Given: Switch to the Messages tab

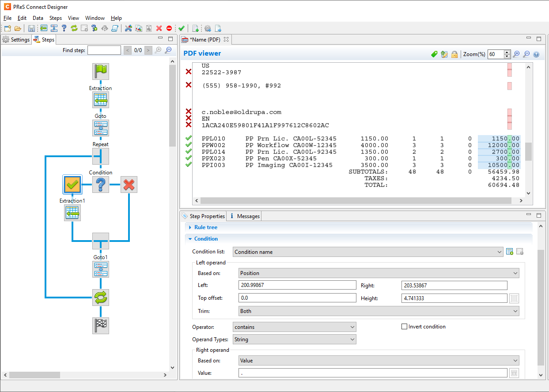Looking at the screenshot, I should 245,216.
